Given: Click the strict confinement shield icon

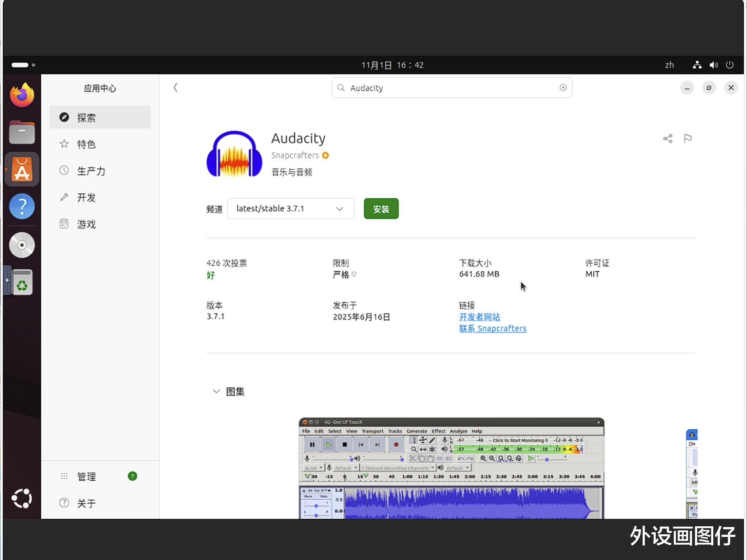Looking at the screenshot, I should pyautogui.click(x=354, y=274).
